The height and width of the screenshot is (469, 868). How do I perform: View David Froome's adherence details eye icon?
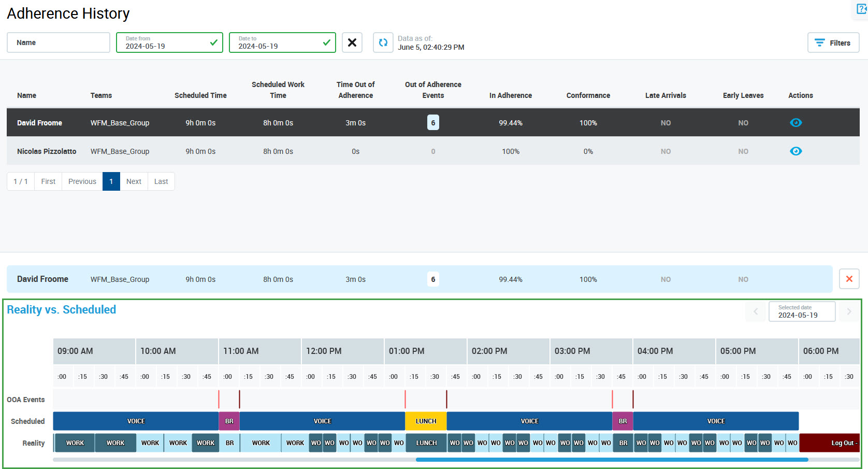point(795,123)
